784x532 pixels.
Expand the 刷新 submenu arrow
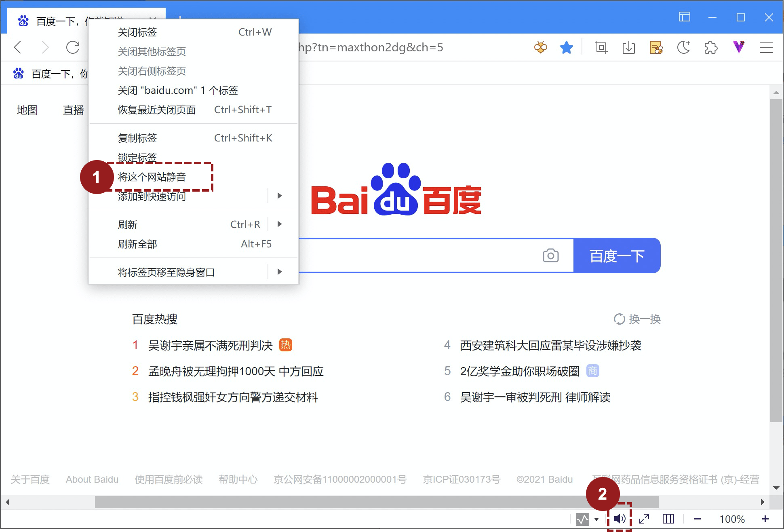pos(279,224)
